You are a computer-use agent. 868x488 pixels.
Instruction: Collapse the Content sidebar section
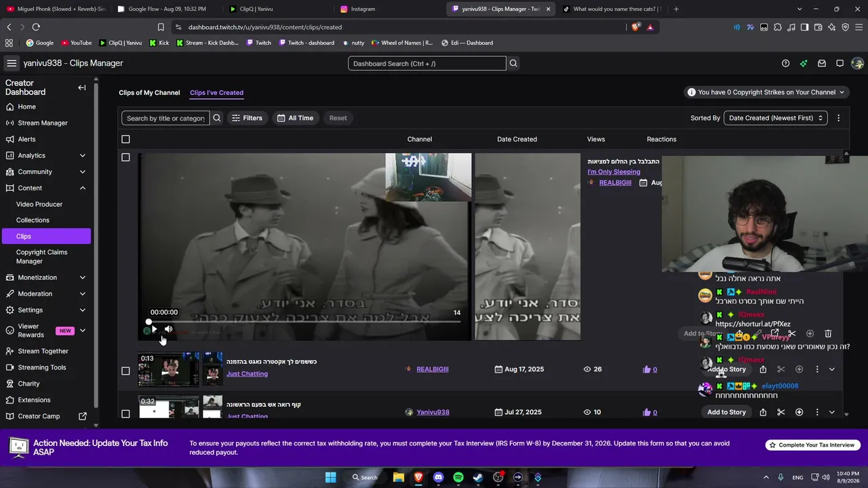pyautogui.click(x=83, y=188)
